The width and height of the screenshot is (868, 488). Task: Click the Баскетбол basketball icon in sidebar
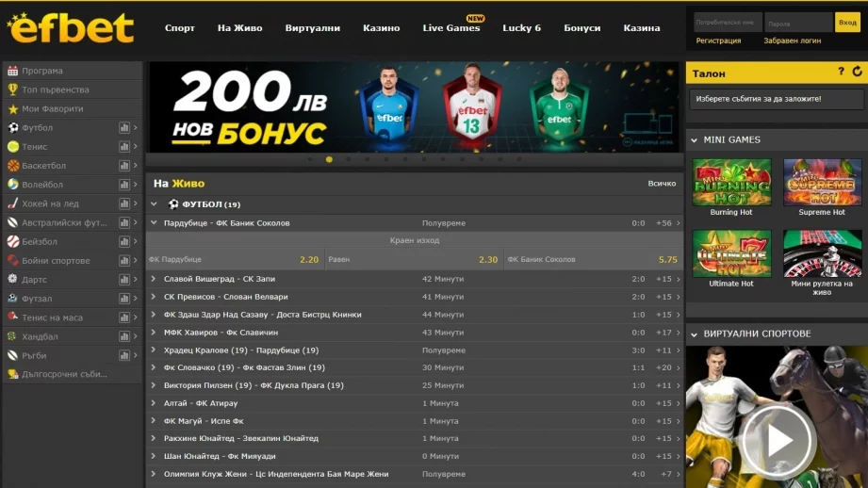(12, 166)
